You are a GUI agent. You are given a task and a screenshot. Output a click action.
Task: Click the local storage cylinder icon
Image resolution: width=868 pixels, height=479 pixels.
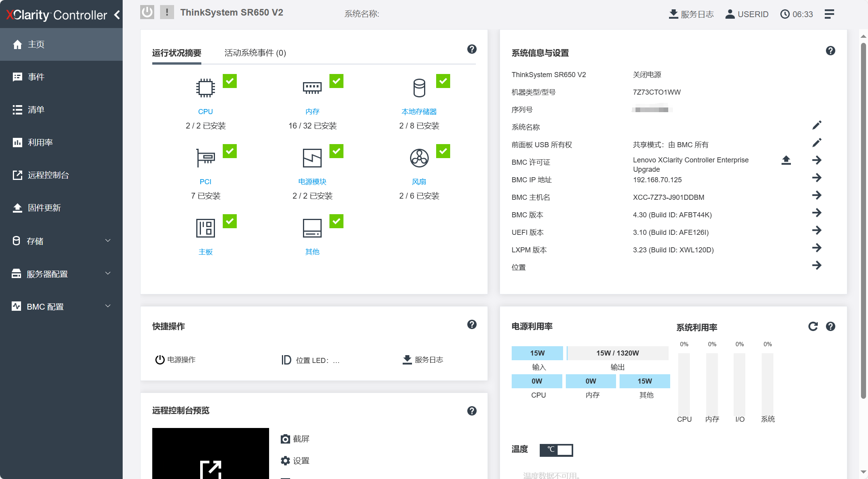pyautogui.click(x=419, y=88)
